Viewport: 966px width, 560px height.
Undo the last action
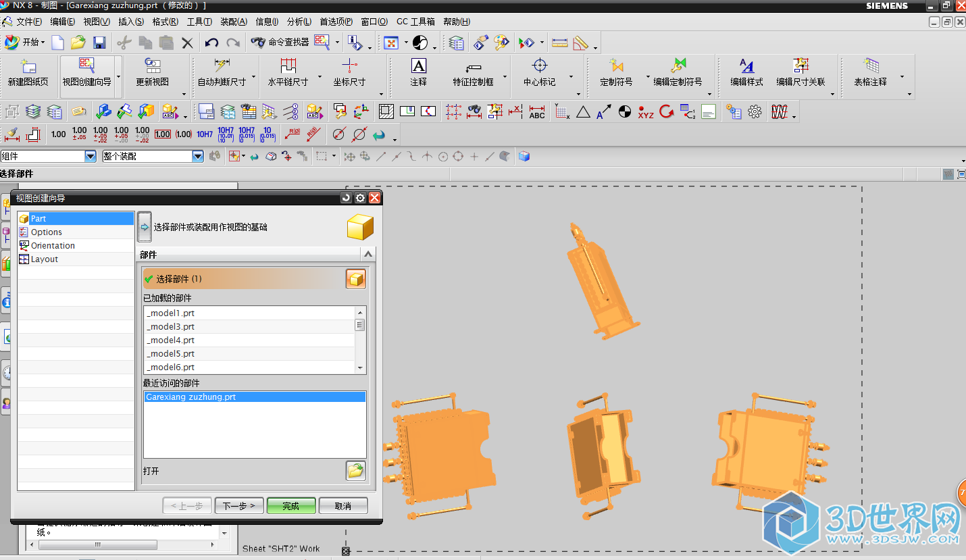(211, 43)
